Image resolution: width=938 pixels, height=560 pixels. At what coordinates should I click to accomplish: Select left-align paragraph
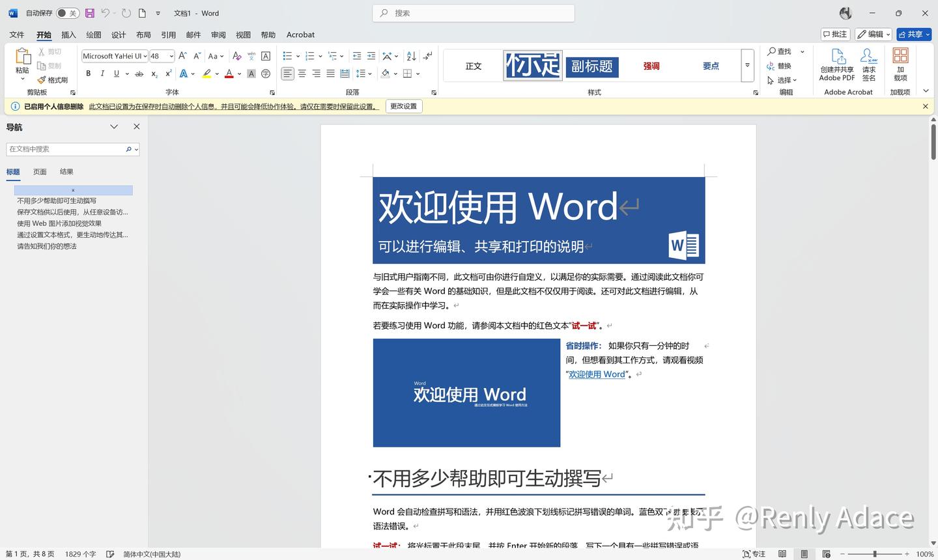(x=287, y=74)
